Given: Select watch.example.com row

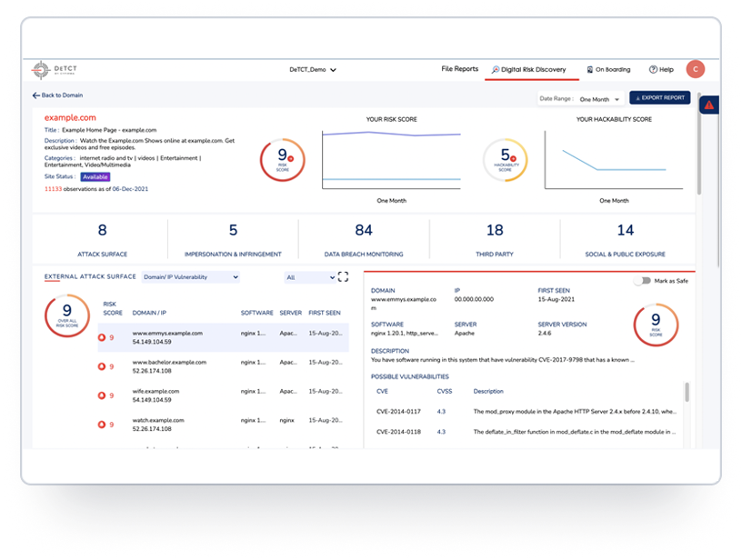Looking at the screenshot, I should pyautogui.click(x=224, y=425).
